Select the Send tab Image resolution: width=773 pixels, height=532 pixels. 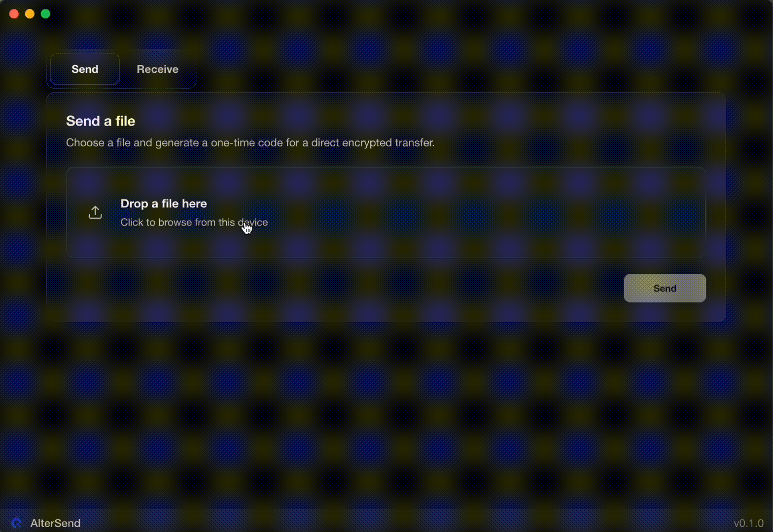pos(85,69)
